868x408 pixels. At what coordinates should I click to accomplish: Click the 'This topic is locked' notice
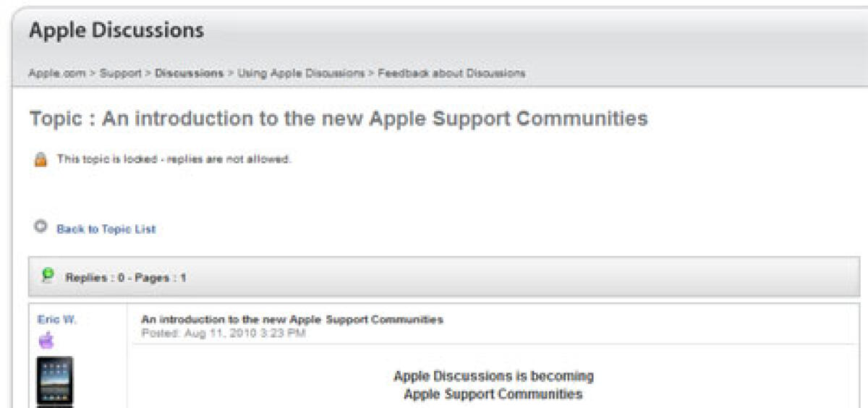(174, 159)
